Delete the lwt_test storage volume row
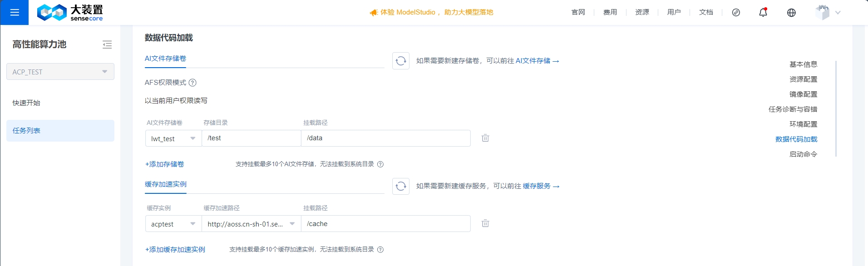Viewport: 868px width, 266px height. click(485, 138)
